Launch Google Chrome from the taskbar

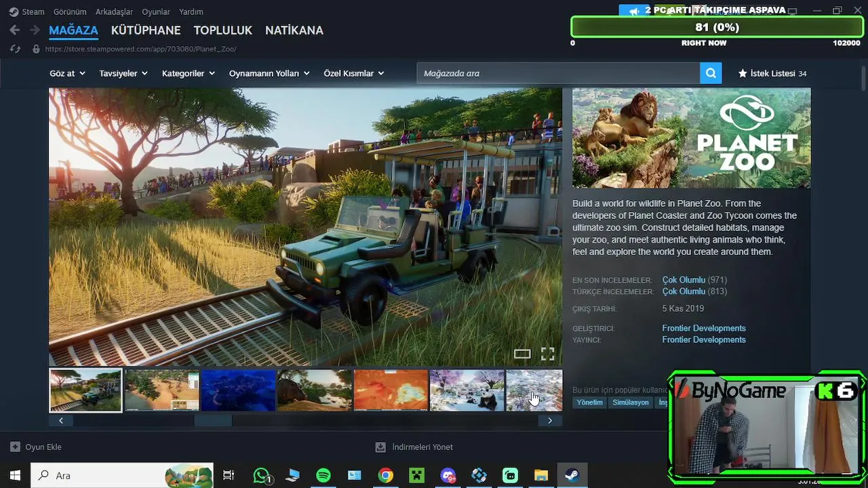coord(385,475)
